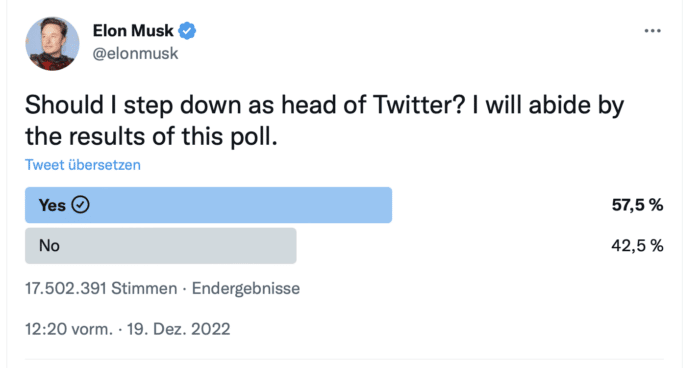Select the blue Yes poll bar
This screenshot has width=700, height=368.
coord(208,205)
